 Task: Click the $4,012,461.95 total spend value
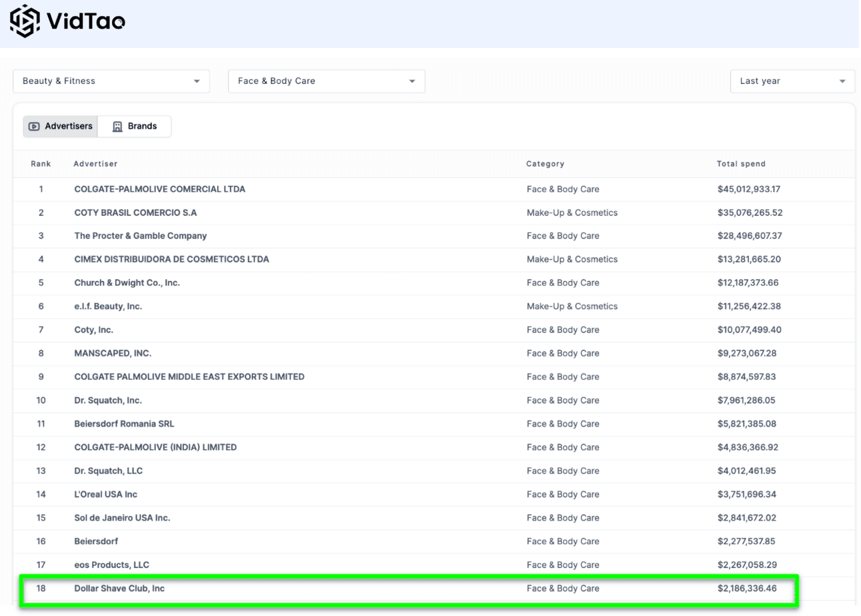point(747,471)
